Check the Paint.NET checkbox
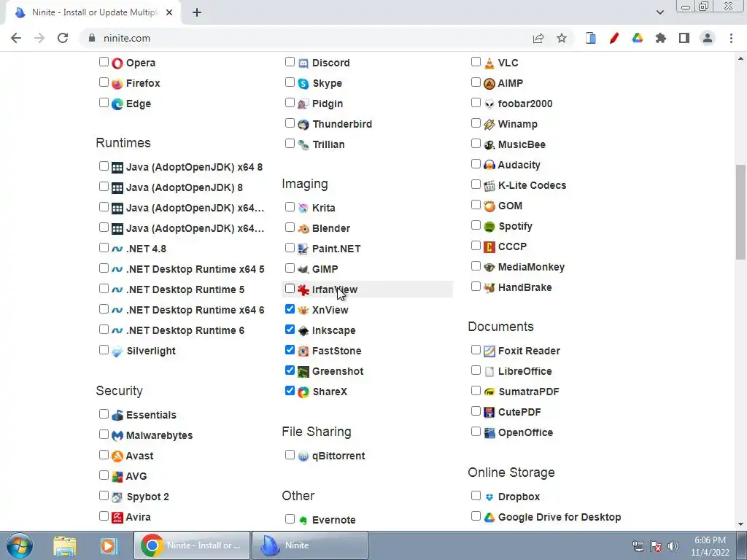747x560 pixels. [x=290, y=248]
